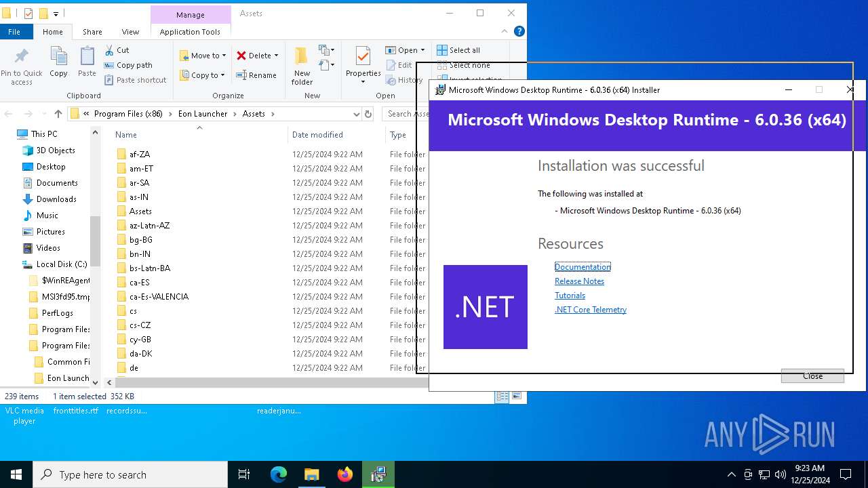
Task: Open File Explorer taskbar icon
Action: 312,474
